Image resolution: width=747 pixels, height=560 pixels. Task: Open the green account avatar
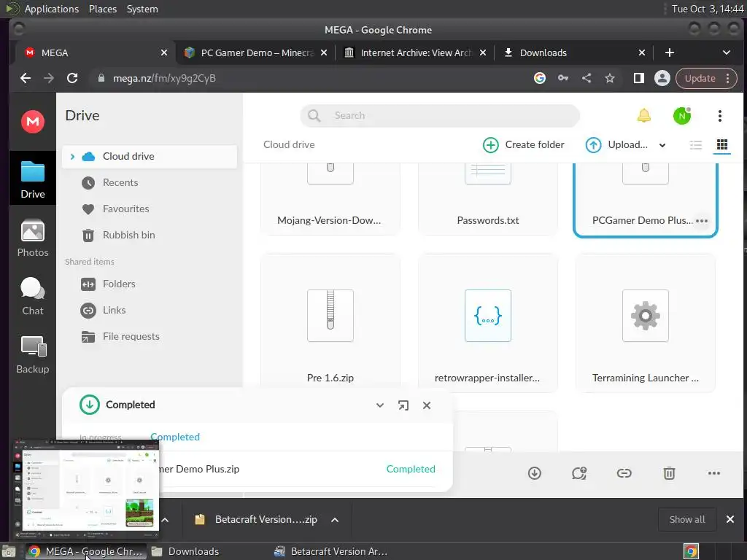pos(682,115)
